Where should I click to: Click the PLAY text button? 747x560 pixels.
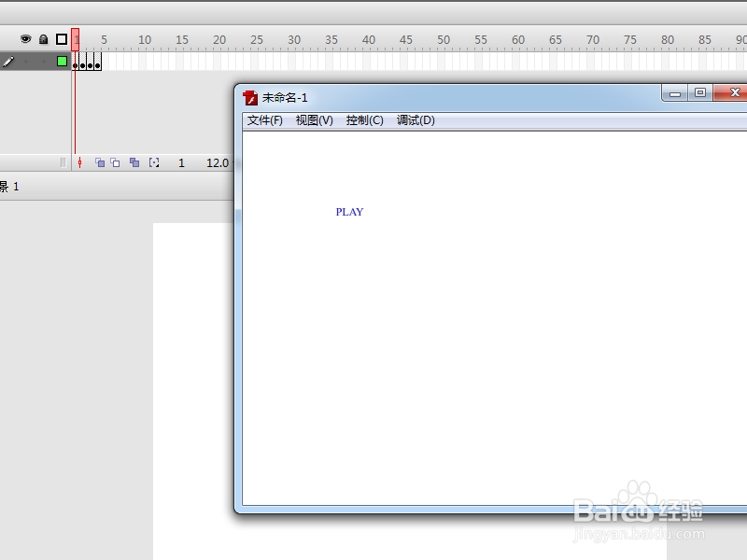pyautogui.click(x=348, y=212)
